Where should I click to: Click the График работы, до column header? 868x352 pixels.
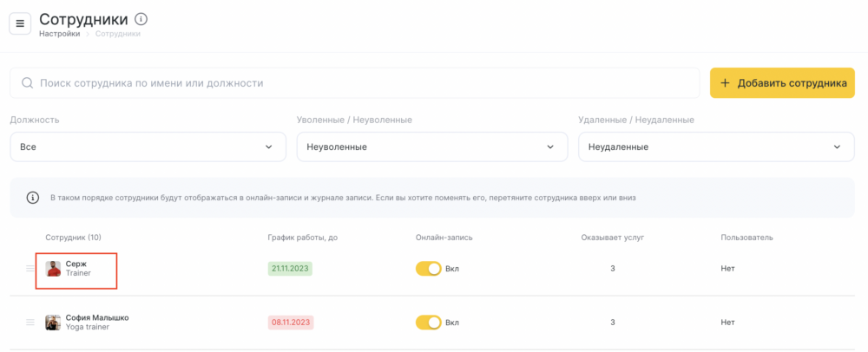click(x=303, y=238)
